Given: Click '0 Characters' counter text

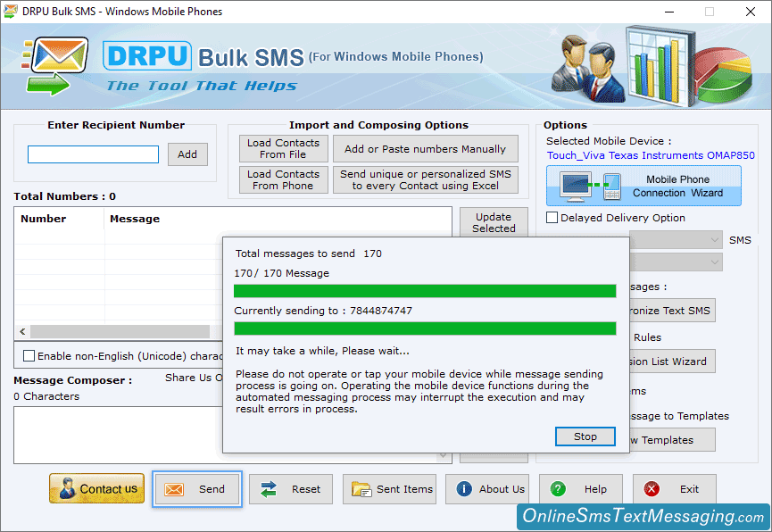Looking at the screenshot, I should [46, 396].
